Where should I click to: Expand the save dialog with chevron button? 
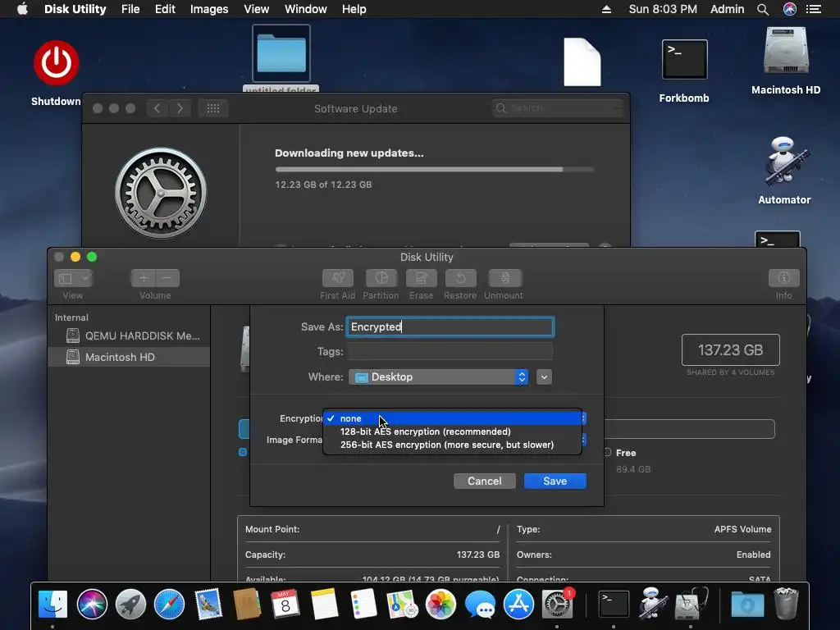(x=545, y=377)
